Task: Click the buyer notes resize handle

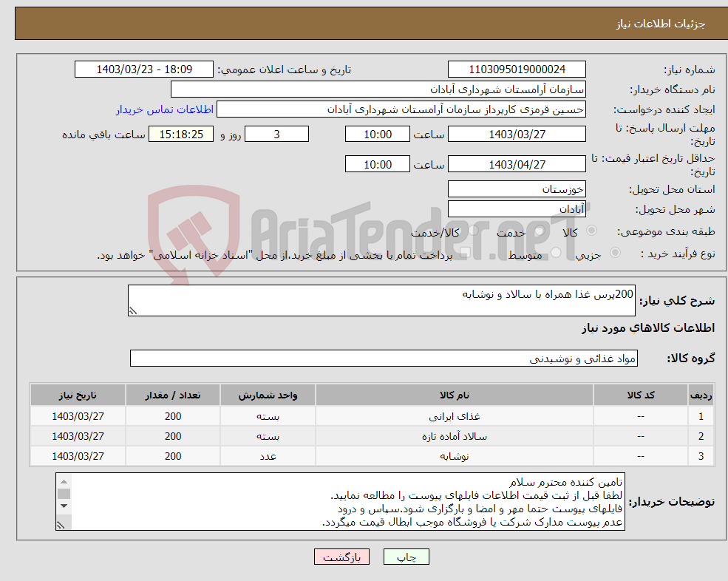Action: [61, 526]
